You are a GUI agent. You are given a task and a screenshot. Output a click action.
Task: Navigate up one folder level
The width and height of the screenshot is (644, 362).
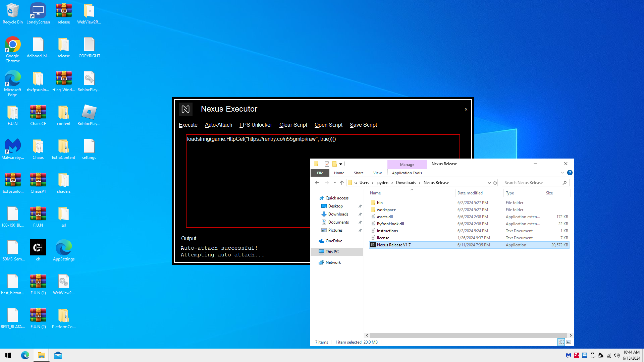coord(342,183)
